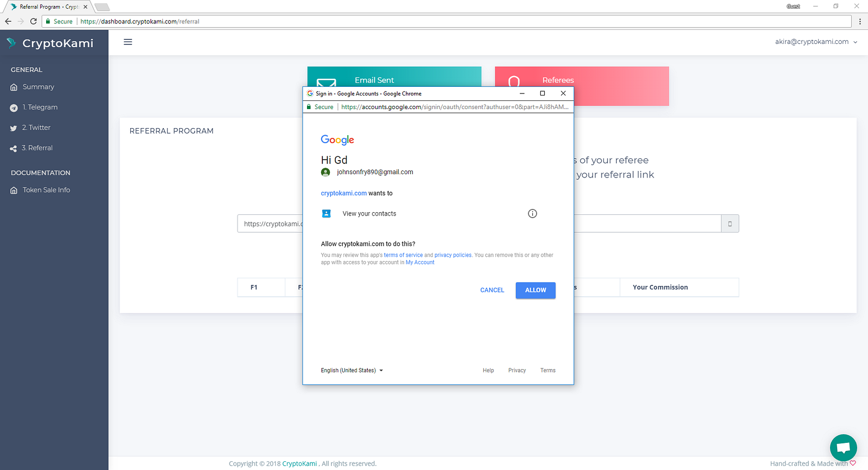
Task: Click the account avatar beside johnsonfry890@gmail.com
Action: coord(325,172)
